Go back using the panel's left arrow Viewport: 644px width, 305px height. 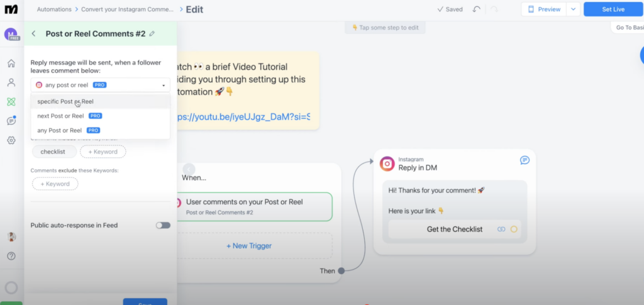click(34, 34)
